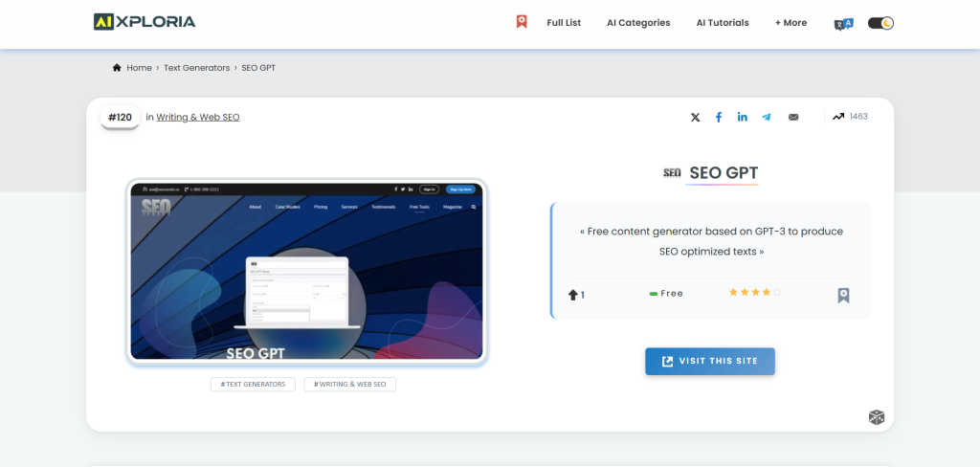Open the AI Tutorials menu item
980x467 pixels.
[723, 23]
